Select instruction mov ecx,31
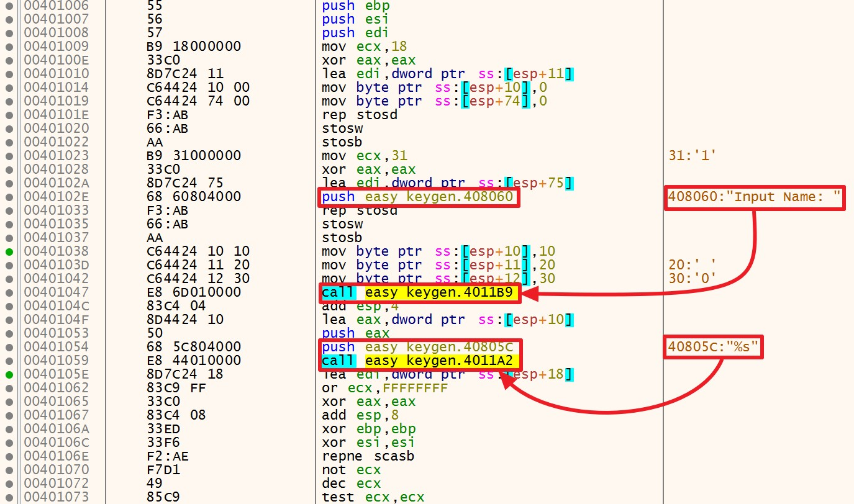Image resolution: width=854 pixels, height=504 pixels. click(365, 156)
